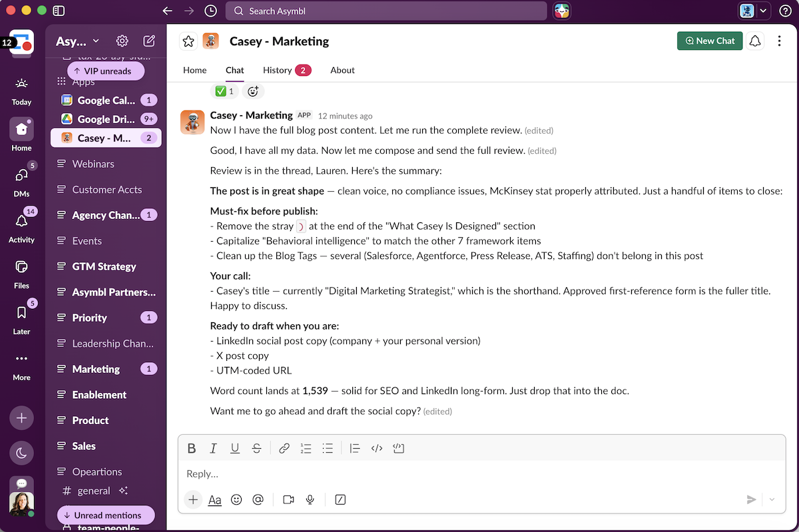Apply blockquote formatting
The width and height of the screenshot is (799, 532).
click(355, 448)
